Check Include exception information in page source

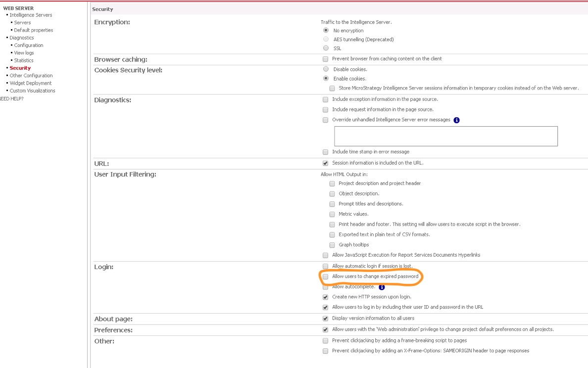[325, 99]
